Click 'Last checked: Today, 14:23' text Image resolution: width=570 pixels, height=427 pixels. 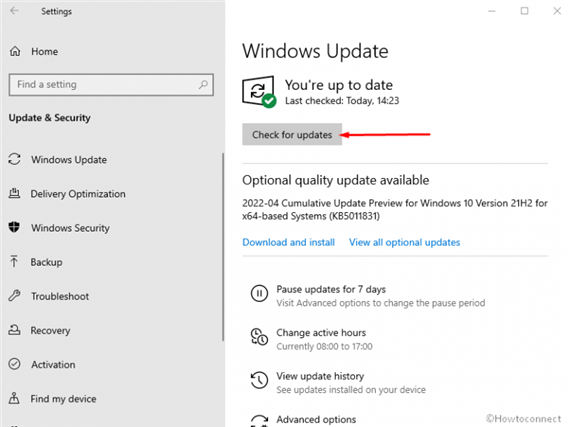342,101
